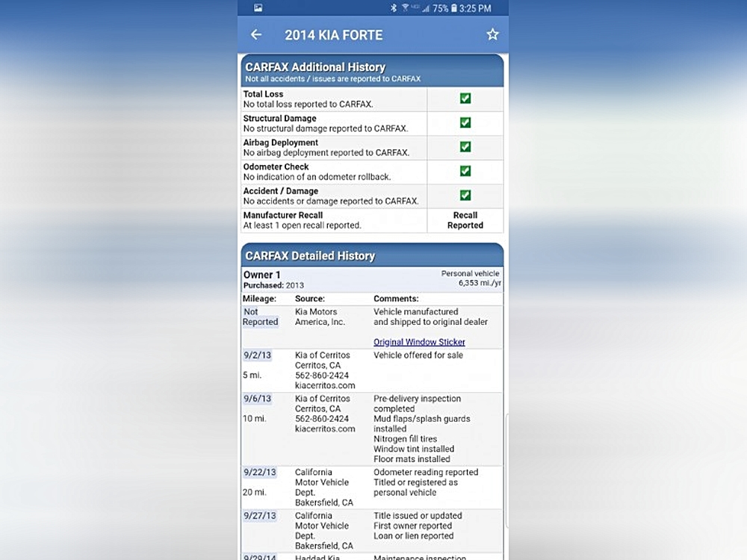
Task: Open the Original Window Sticker link
Action: (x=419, y=342)
